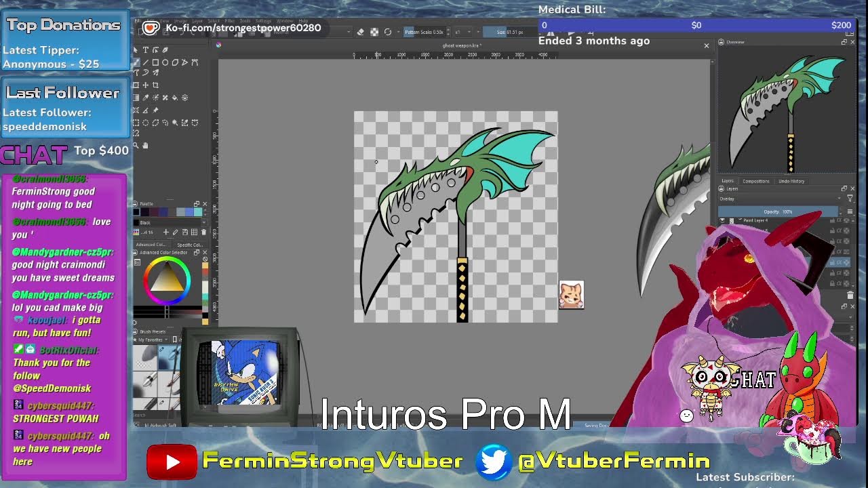The width and height of the screenshot is (868, 488).
Task: Open the Layers docker hamburger options menu
Action: pos(850,211)
